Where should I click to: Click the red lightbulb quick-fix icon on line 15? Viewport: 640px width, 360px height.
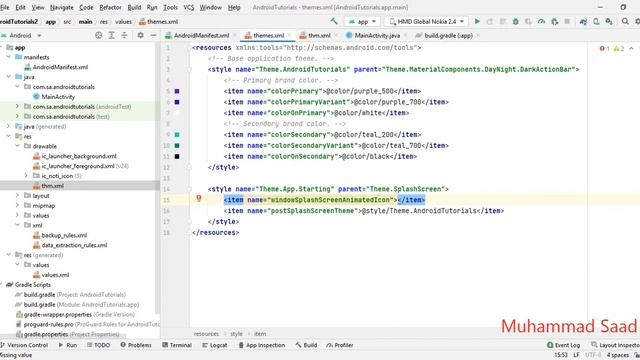click(x=199, y=199)
